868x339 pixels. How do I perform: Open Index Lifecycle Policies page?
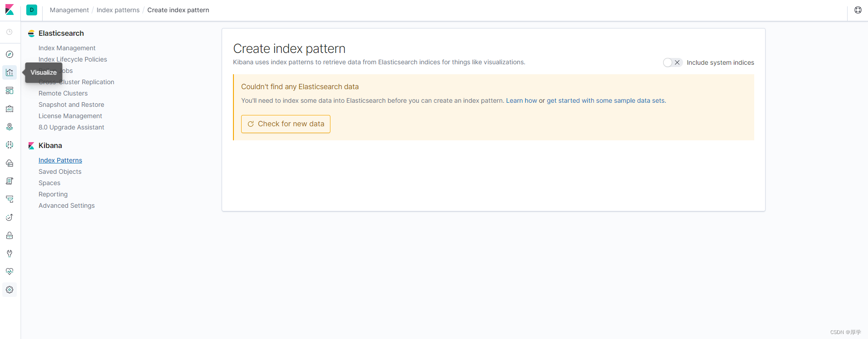coord(73,59)
